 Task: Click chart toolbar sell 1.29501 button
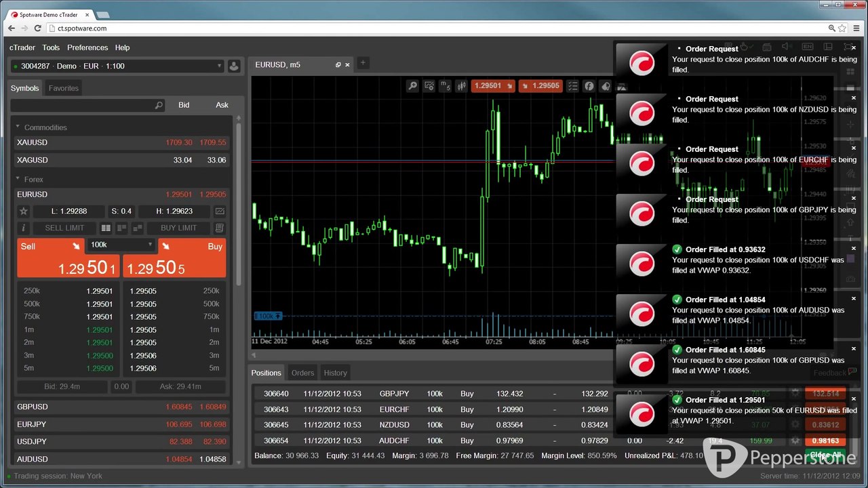point(493,86)
